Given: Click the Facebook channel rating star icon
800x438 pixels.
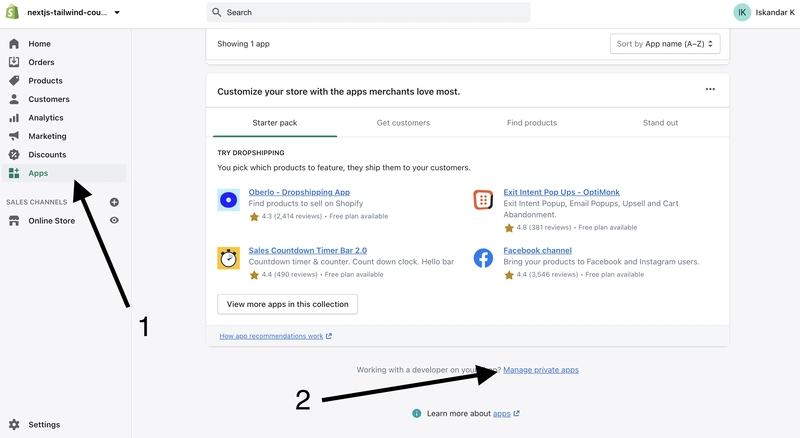Looking at the screenshot, I should coord(509,275).
